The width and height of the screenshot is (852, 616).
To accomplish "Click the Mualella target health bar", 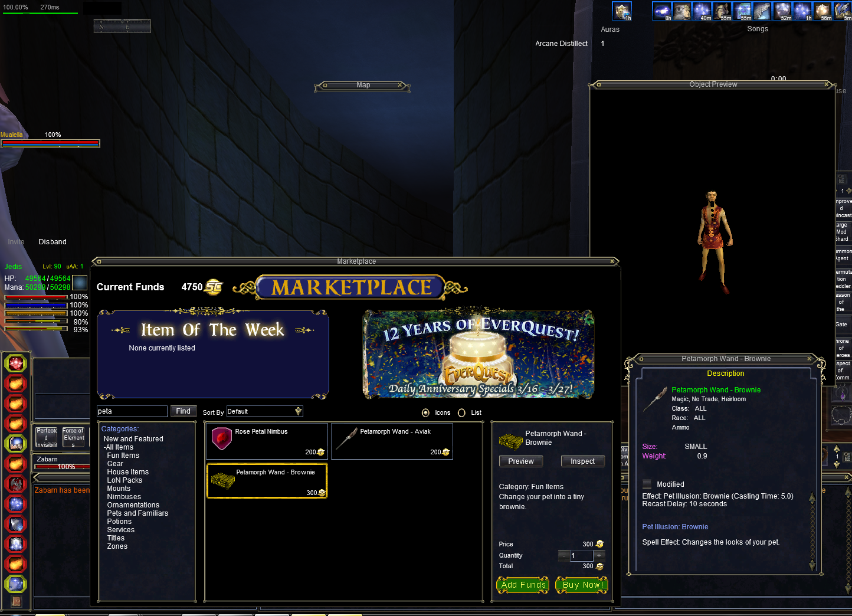I will tap(50, 143).
